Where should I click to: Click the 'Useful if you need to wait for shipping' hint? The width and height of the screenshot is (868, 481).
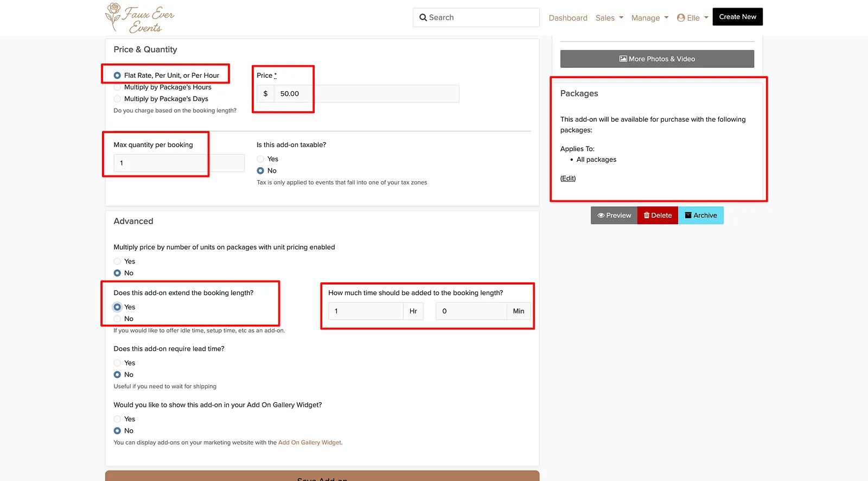tap(165, 387)
